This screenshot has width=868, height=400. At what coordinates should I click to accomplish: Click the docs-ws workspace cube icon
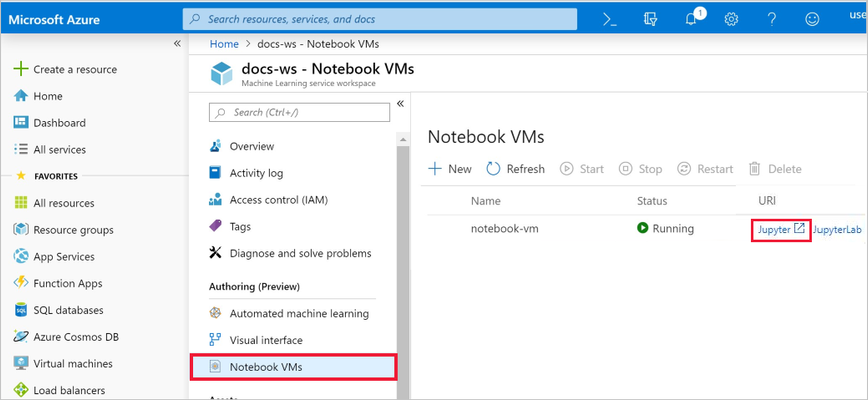pos(222,74)
